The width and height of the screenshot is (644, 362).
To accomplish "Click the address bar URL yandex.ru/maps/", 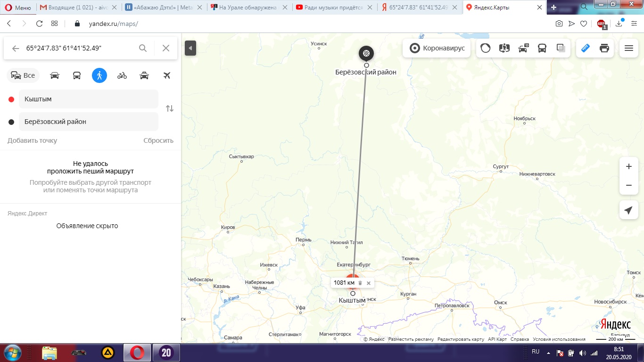I will click(x=113, y=24).
